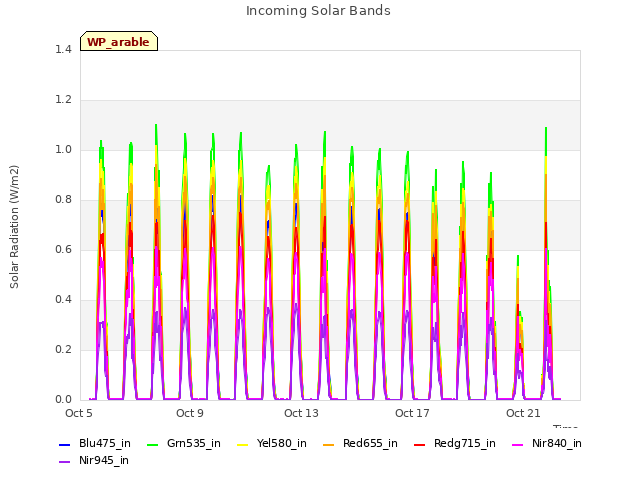Click the 0.8 y-axis tick label
The image size is (640, 480).
coord(63,200)
